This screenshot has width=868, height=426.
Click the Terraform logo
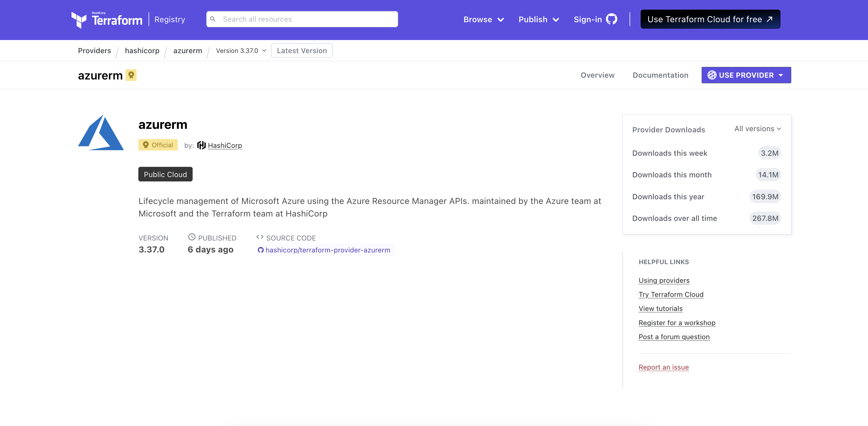click(x=107, y=20)
